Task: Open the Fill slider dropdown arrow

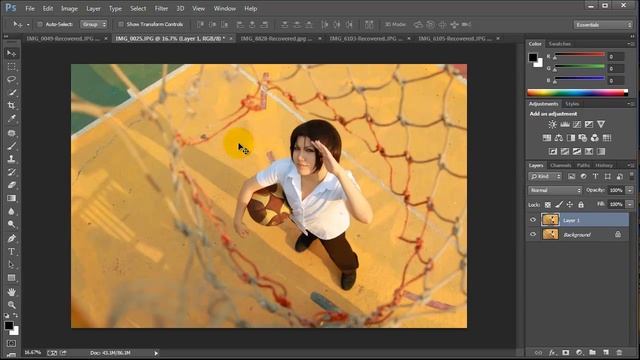Action: [630, 204]
